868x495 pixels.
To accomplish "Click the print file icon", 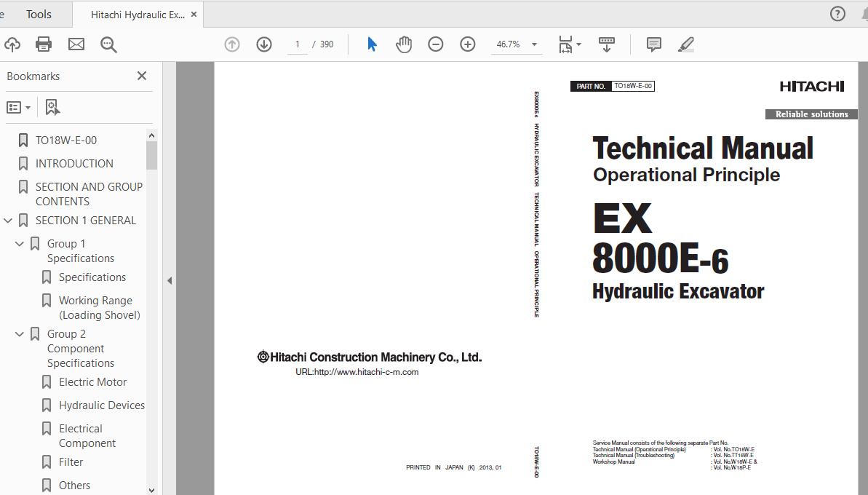I will click(44, 44).
